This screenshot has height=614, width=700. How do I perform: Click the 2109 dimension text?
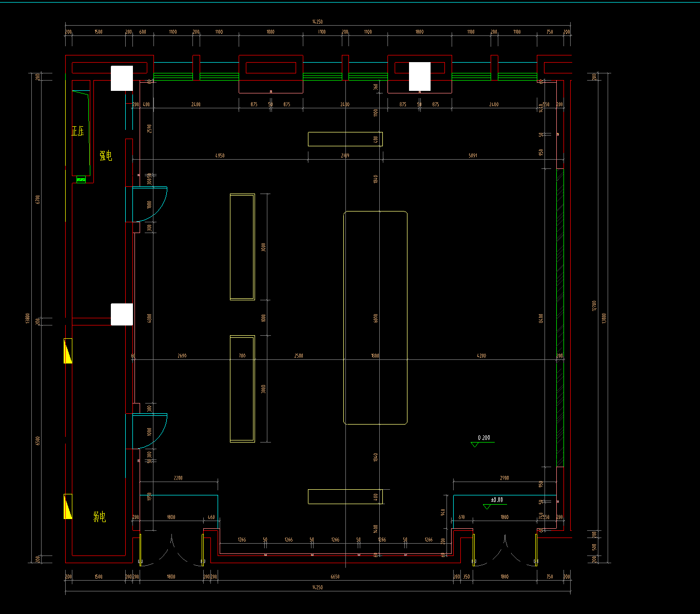[345, 156]
